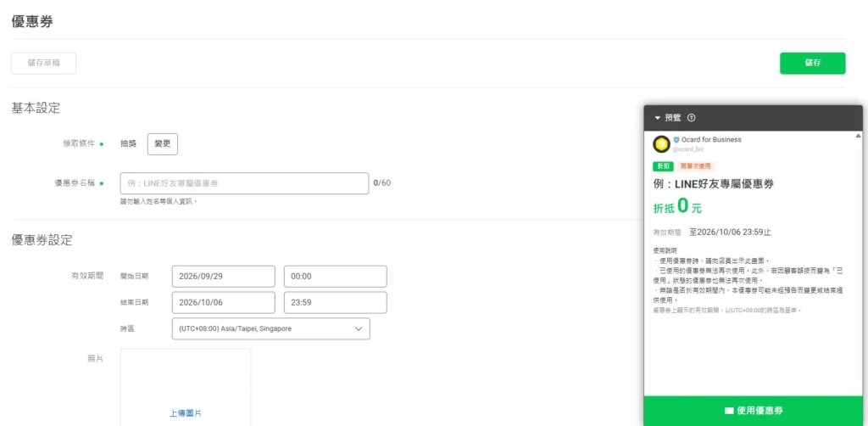This screenshot has height=426, width=868.
Task: Click the 0/60 character counter
Action: [x=382, y=182]
